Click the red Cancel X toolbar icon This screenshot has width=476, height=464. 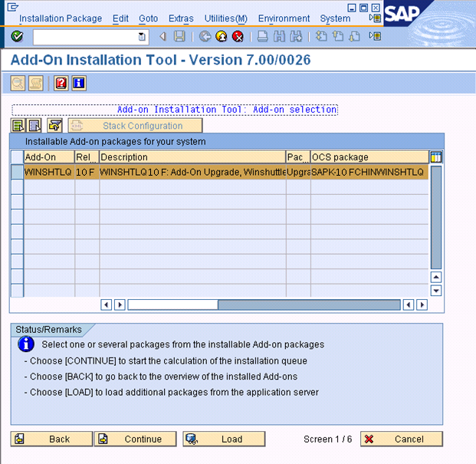pyautogui.click(x=238, y=37)
